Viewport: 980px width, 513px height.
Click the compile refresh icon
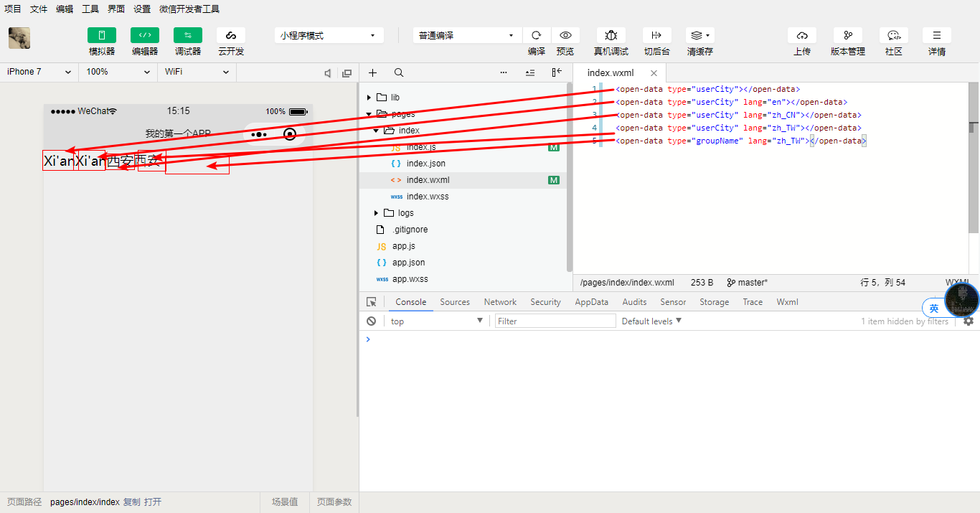coord(536,35)
